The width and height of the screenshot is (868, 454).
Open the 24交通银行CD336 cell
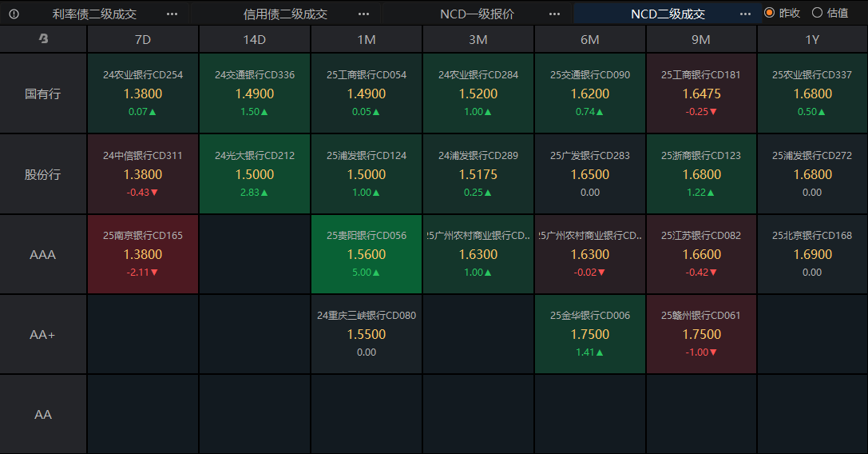(255, 94)
